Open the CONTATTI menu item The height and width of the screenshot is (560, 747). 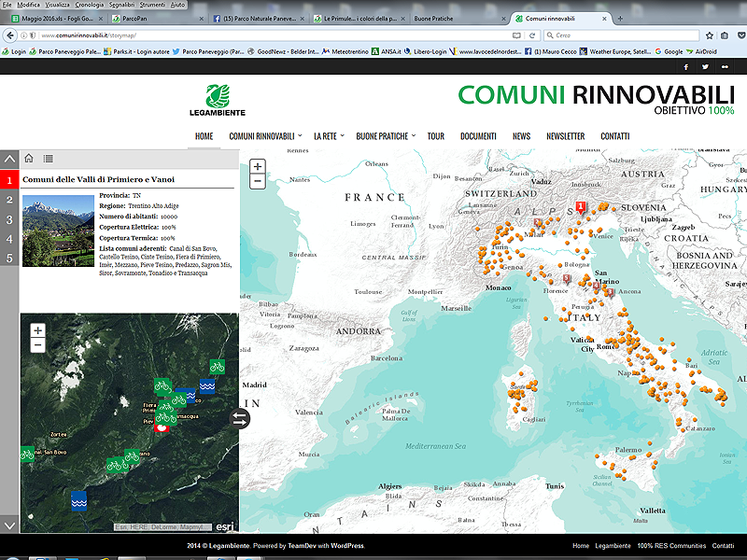[x=615, y=136]
